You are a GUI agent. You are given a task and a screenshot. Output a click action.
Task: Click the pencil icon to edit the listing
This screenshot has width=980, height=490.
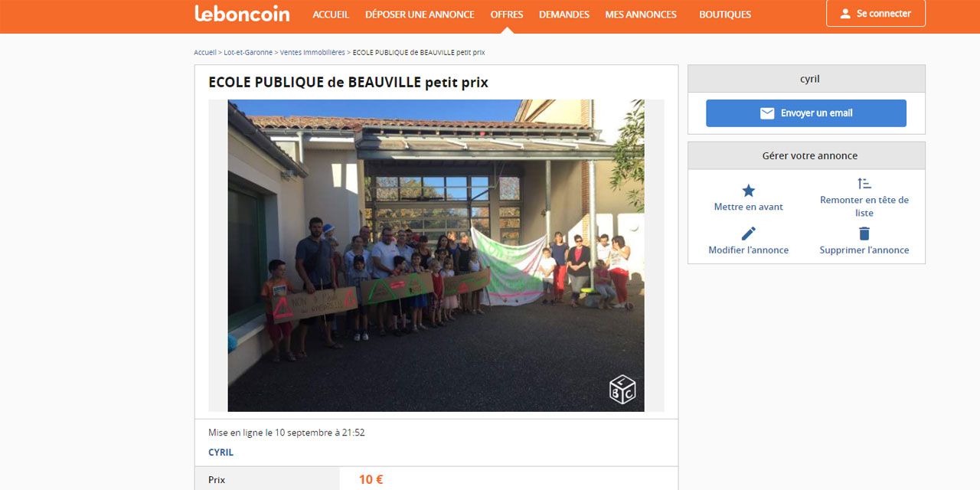click(749, 234)
